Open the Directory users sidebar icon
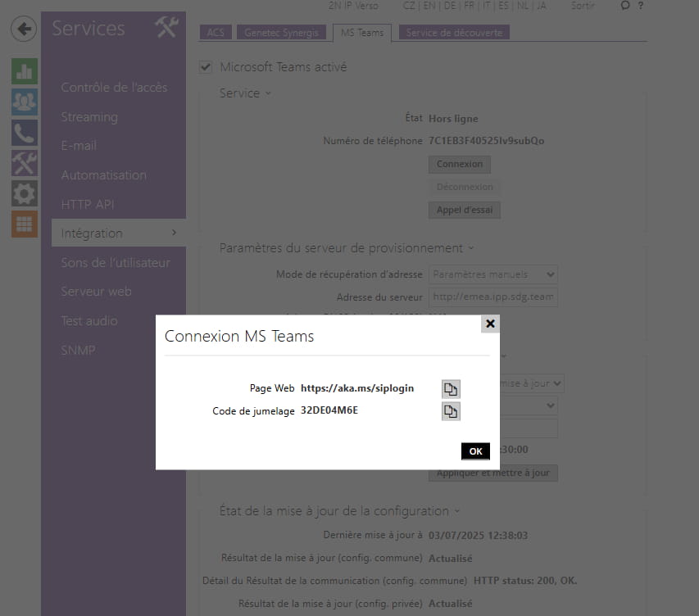This screenshot has height=616, width=699. click(25, 102)
